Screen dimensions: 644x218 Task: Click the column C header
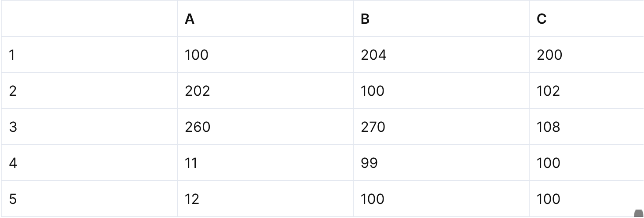[x=586, y=19]
